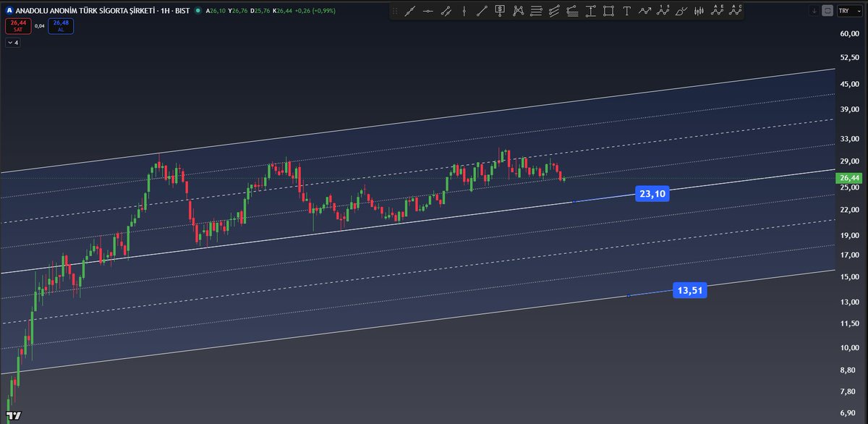This screenshot has height=424, width=868.
Task: Grab the drawing toolbar drag handle
Action: point(395,11)
